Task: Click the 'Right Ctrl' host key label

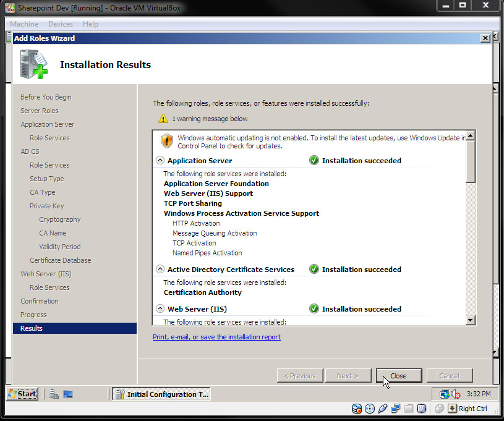Action: click(473, 409)
